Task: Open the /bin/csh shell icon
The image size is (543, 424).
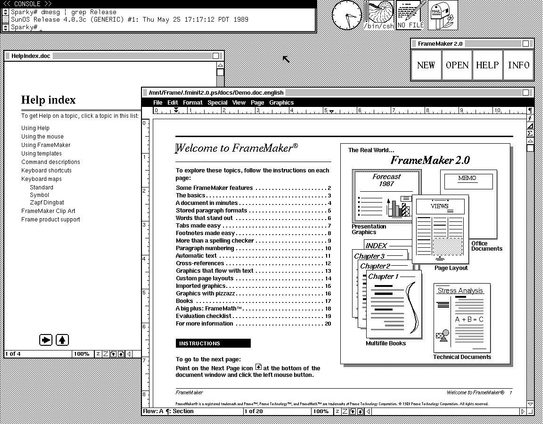Action: [379, 15]
